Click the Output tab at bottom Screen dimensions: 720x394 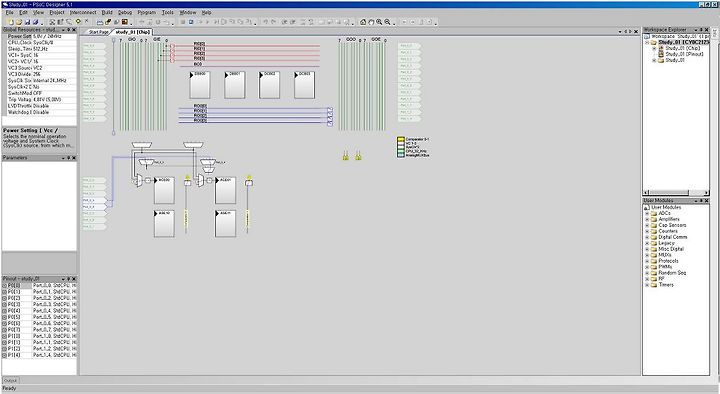pyautogui.click(x=10, y=381)
